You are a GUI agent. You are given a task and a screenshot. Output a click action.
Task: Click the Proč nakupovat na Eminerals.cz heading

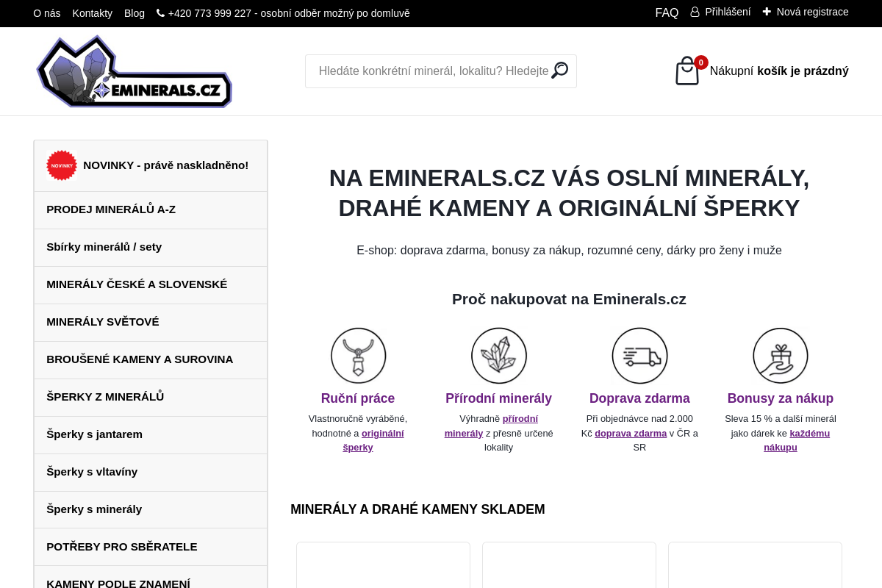coord(569,299)
